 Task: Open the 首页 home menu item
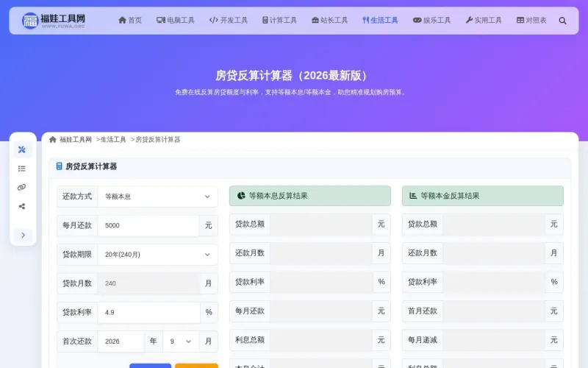point(130,21)
